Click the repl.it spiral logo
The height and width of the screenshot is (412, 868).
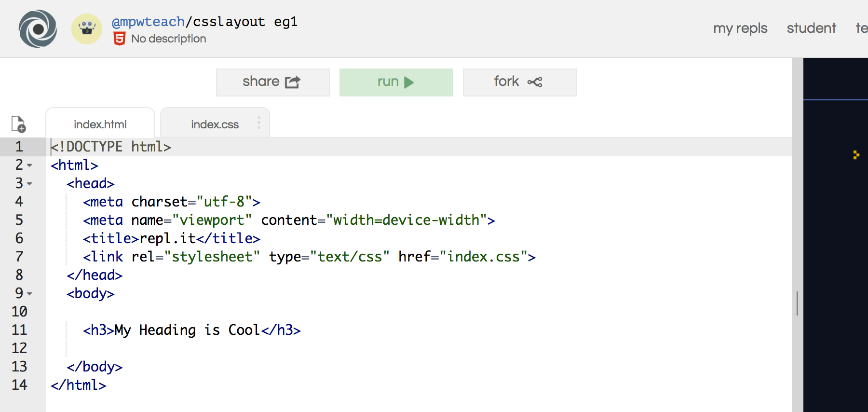coord(38,29)
